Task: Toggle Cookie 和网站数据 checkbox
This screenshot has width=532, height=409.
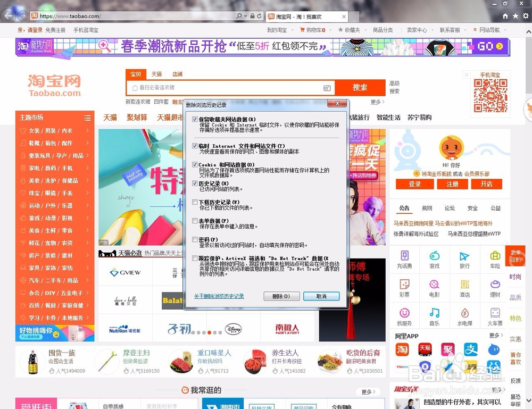Action: (195, 164)
